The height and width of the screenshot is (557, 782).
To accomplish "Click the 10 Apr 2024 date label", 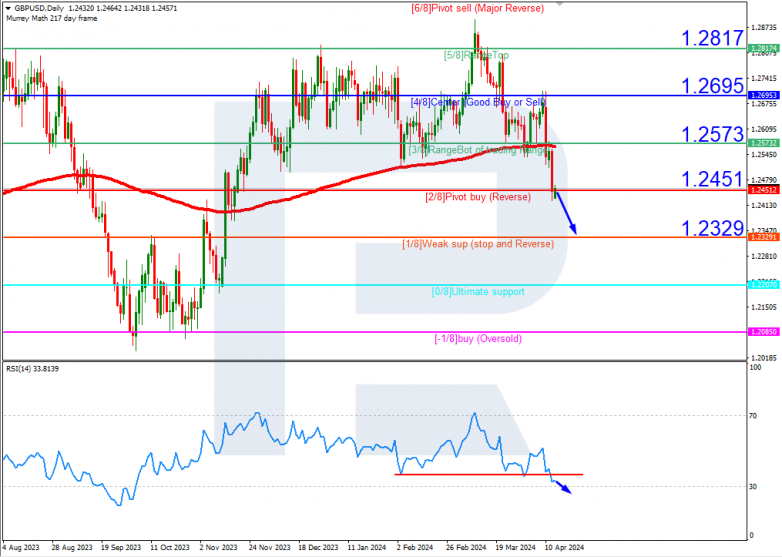I will 564,548.
